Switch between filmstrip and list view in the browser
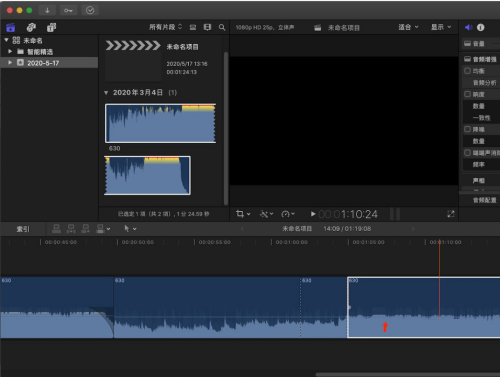The image size is (500, 377). (x=207, y=27)
